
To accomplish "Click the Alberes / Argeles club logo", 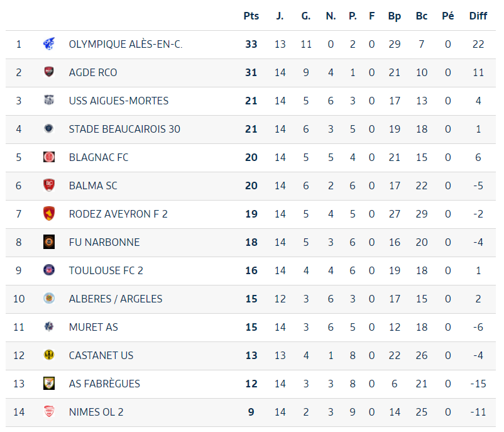I will (x=49, y=299).
